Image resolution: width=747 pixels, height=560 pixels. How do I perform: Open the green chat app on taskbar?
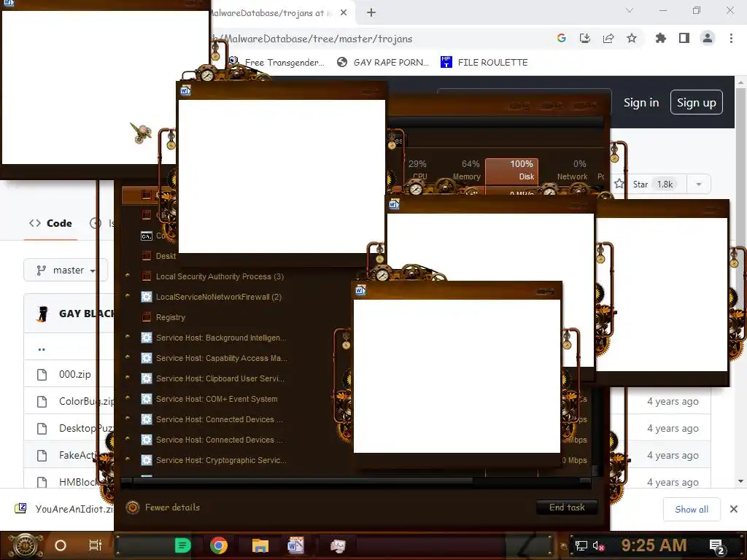[x=182, y=545]
